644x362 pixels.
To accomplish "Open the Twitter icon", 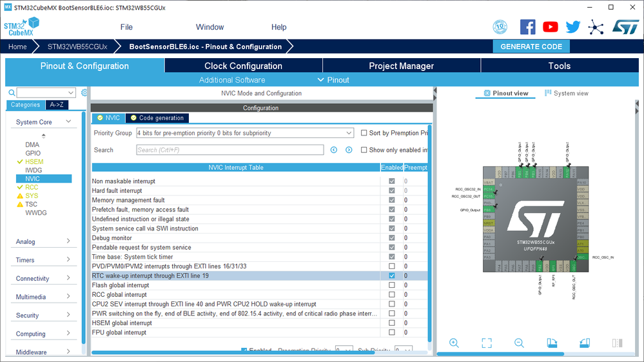I will pyautogui.click(x=573, y=27).
